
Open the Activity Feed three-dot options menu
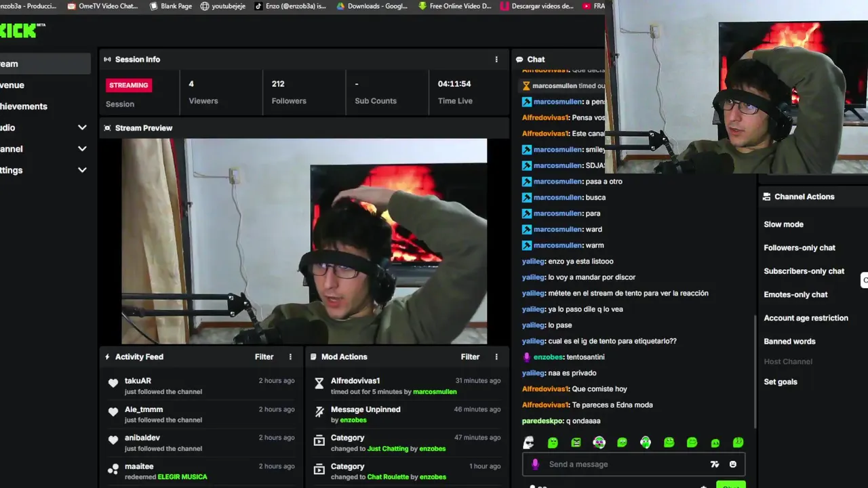click(x=290, y=357)
